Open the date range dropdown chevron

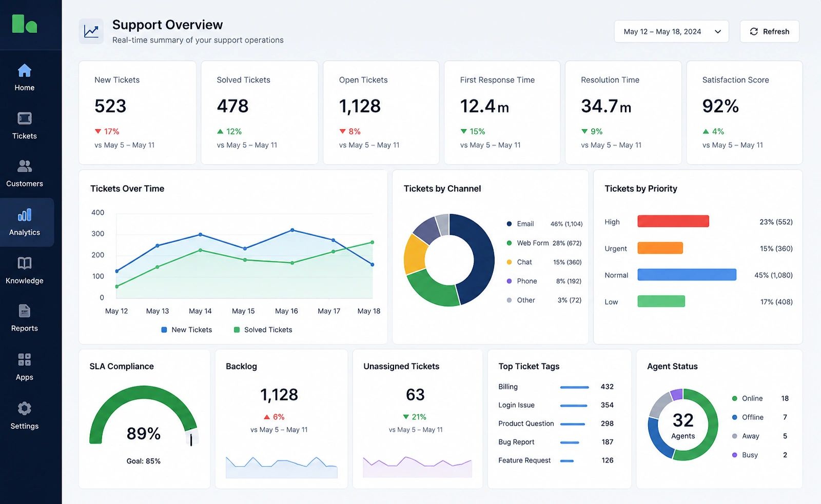pyautogui.click(x=718, y=32)
